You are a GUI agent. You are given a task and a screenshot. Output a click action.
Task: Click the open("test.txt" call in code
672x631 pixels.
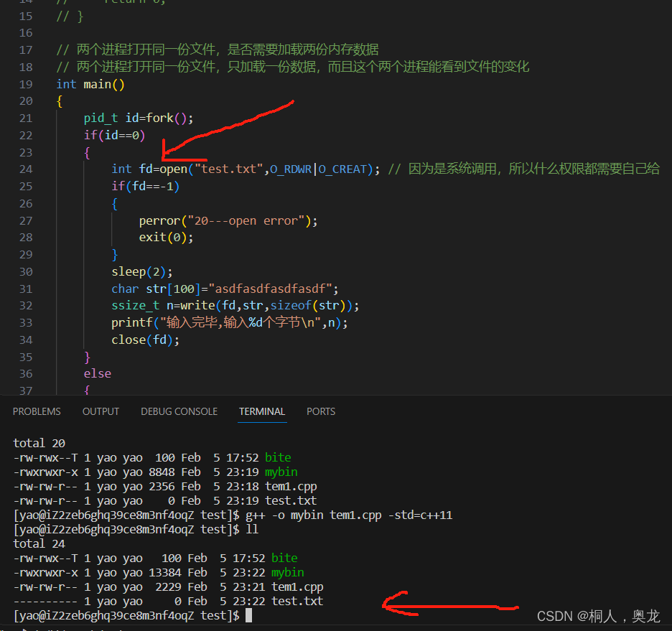211,169
